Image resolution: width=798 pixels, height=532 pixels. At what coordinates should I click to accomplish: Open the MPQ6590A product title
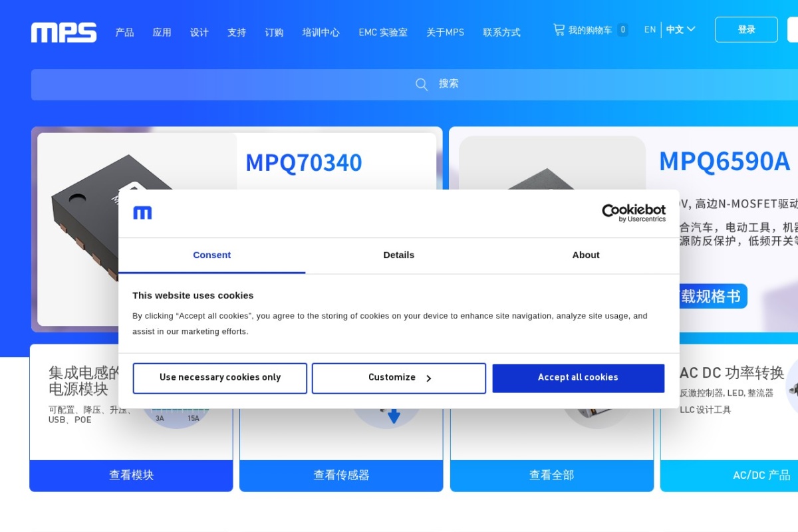point(724,162)
